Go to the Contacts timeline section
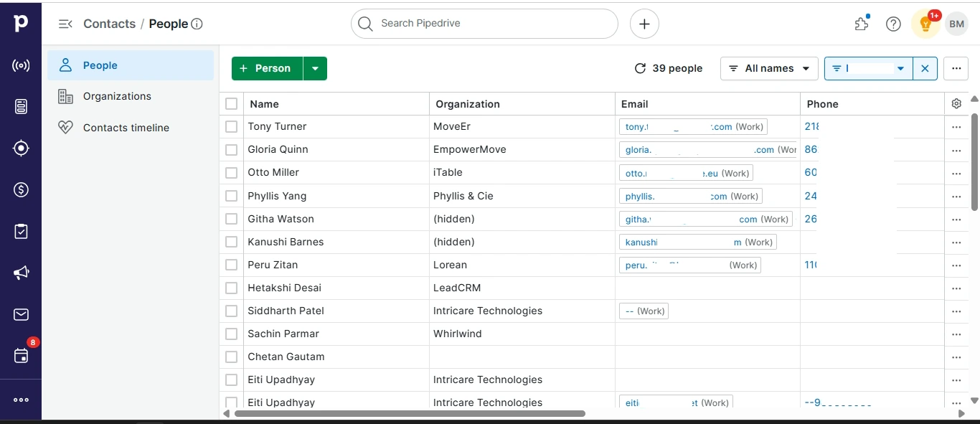Image resolution: width=980 pixels, height=424 pixels. pyautogui.click(x=131, y=128)
